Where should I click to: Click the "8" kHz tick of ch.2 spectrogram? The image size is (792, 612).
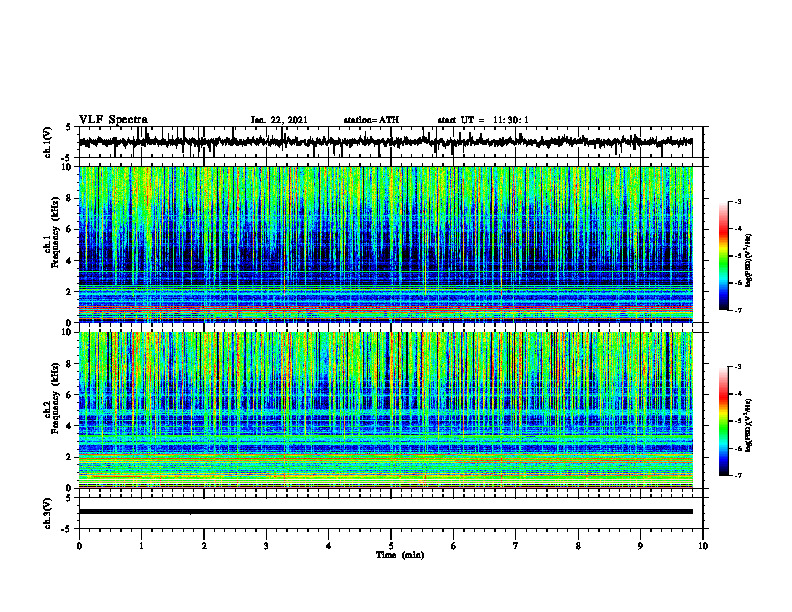click(x=70, y=364)
